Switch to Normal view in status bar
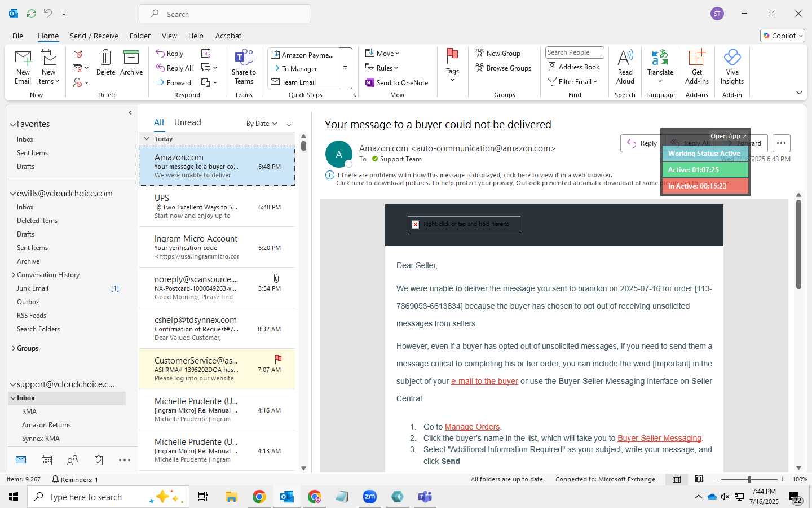The image size is (812, 508). click(677, 479)
